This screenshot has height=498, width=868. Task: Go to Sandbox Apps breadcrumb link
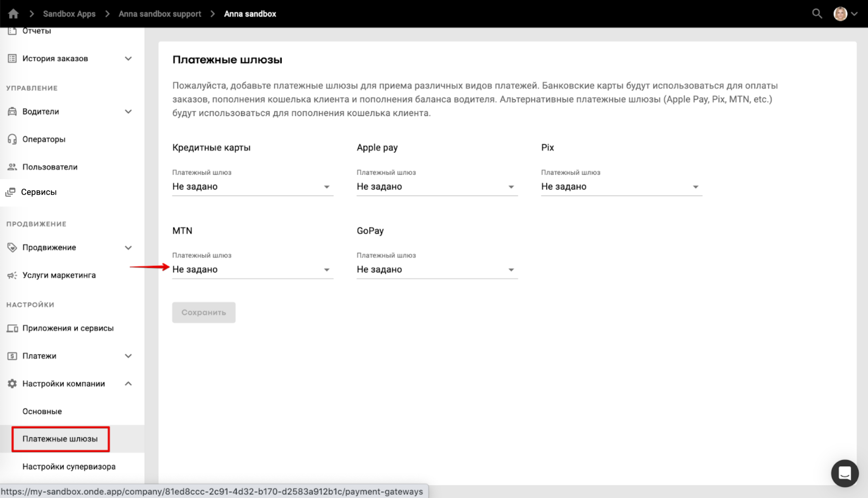coord(69,14)
